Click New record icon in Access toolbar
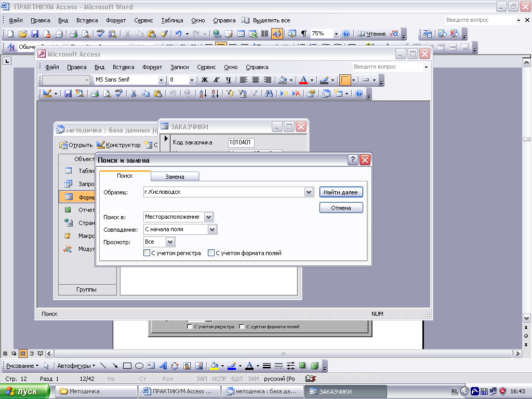This screenshot has height=399, width=532. click(284, 94)
